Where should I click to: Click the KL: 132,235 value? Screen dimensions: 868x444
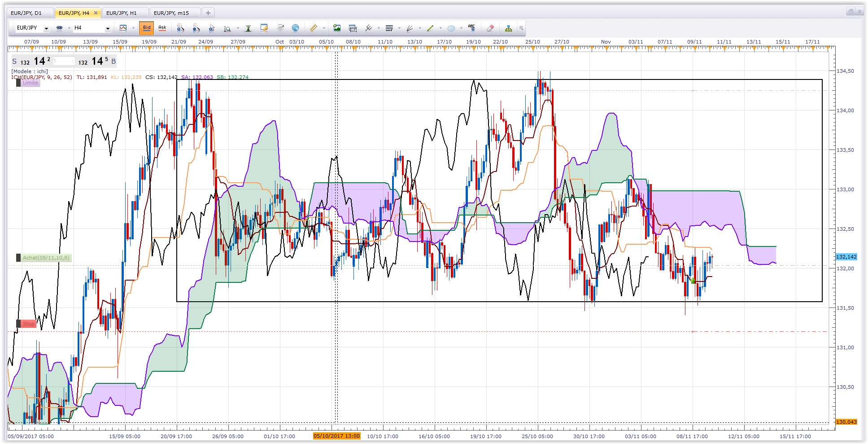click(x=126, y=77)
